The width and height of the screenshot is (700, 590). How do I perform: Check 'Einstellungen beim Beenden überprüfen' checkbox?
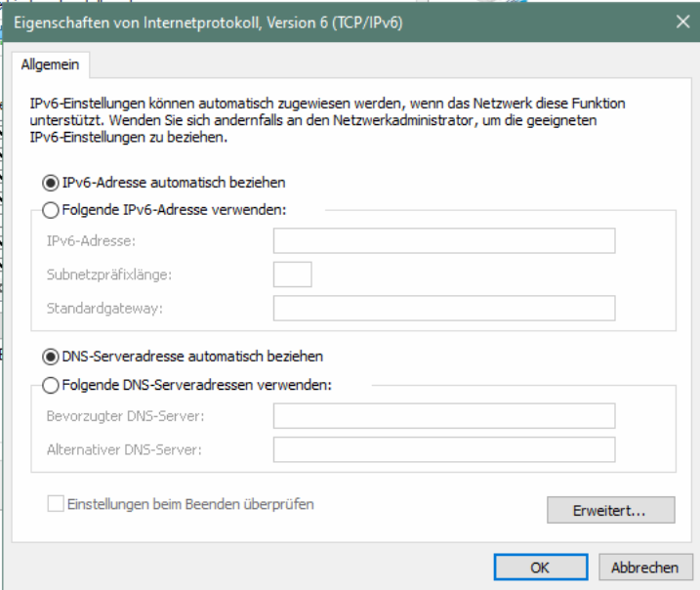coord(56,504)
